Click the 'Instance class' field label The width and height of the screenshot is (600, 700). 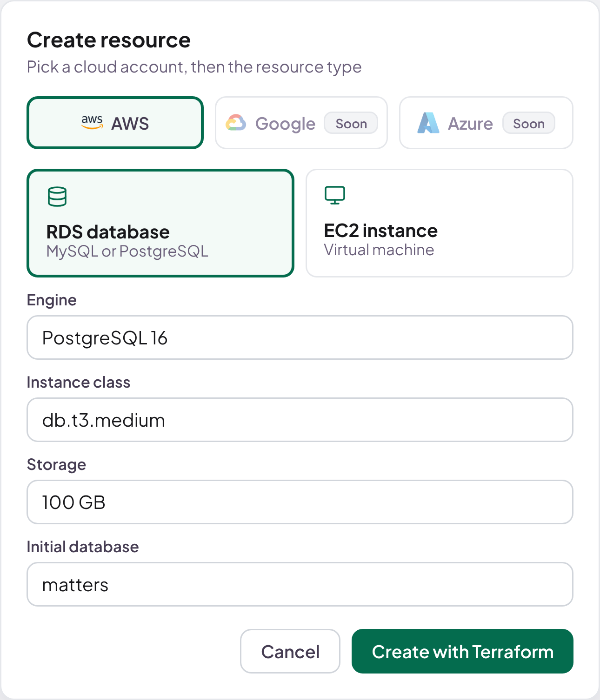pyautogui.click(x=79, y=382)
